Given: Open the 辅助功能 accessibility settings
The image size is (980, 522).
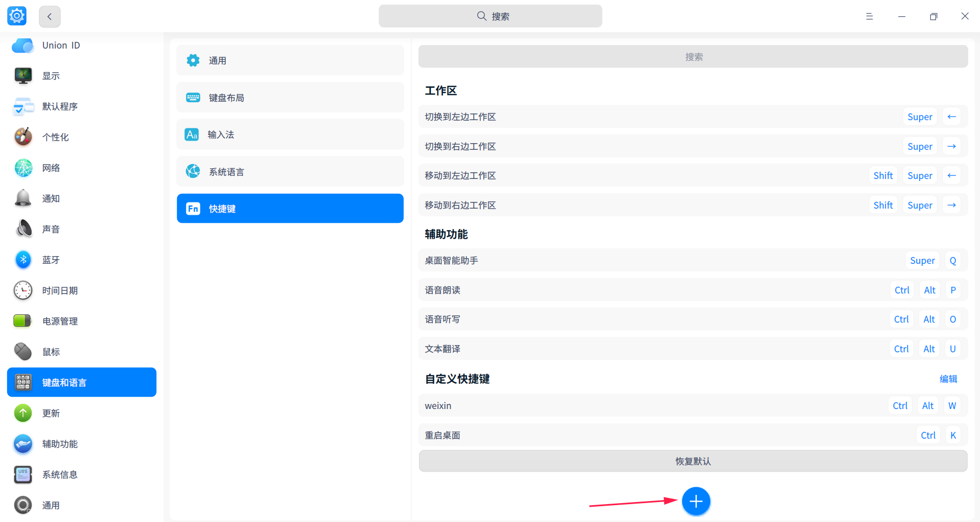Looking at the screenshot, I should (x=59, y=444).
